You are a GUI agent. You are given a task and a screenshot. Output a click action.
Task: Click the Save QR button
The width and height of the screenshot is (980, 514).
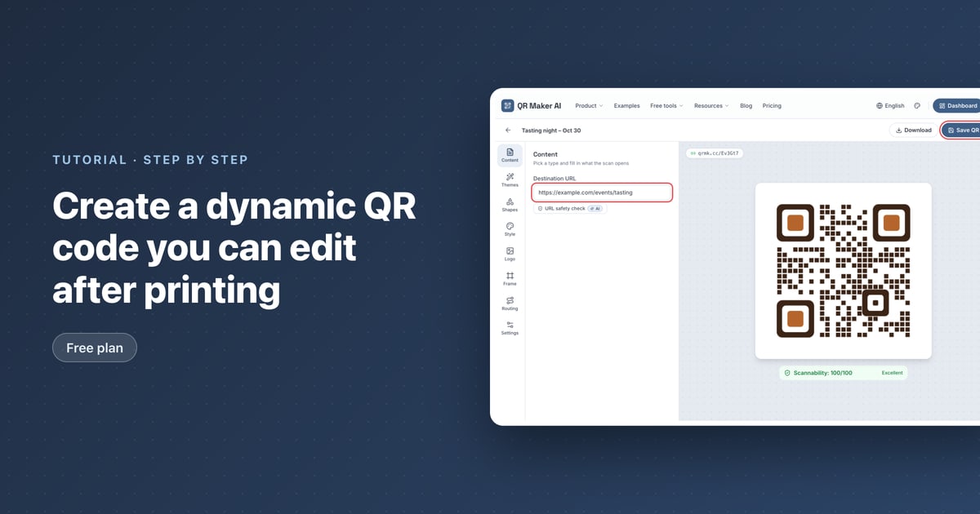[962, 130]
